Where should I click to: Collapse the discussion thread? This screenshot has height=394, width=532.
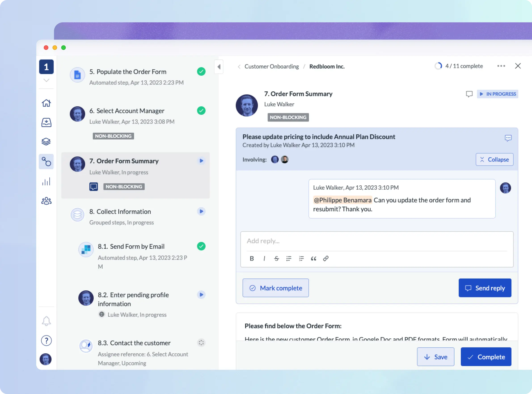(x=494, y=159)
